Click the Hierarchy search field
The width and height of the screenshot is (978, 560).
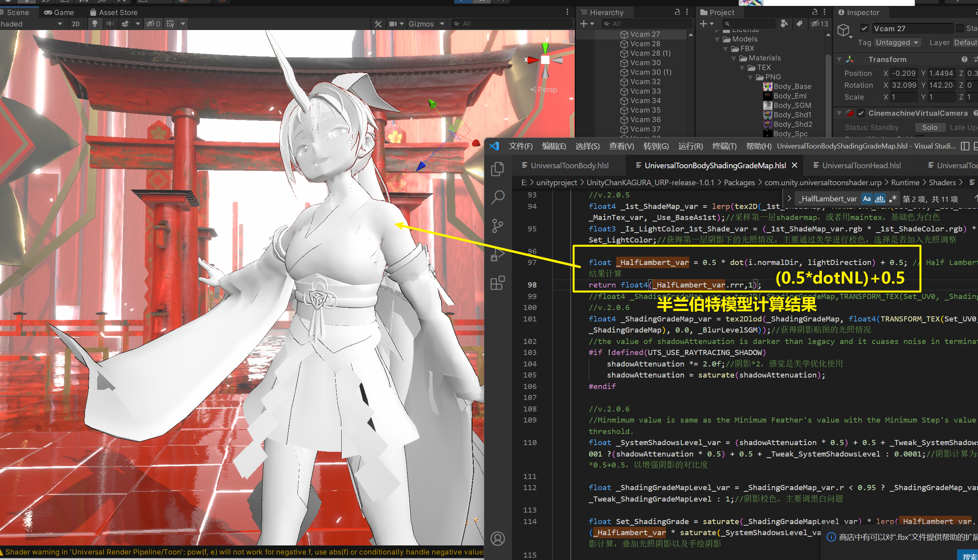pyautogui.click(x=647, y=24)
